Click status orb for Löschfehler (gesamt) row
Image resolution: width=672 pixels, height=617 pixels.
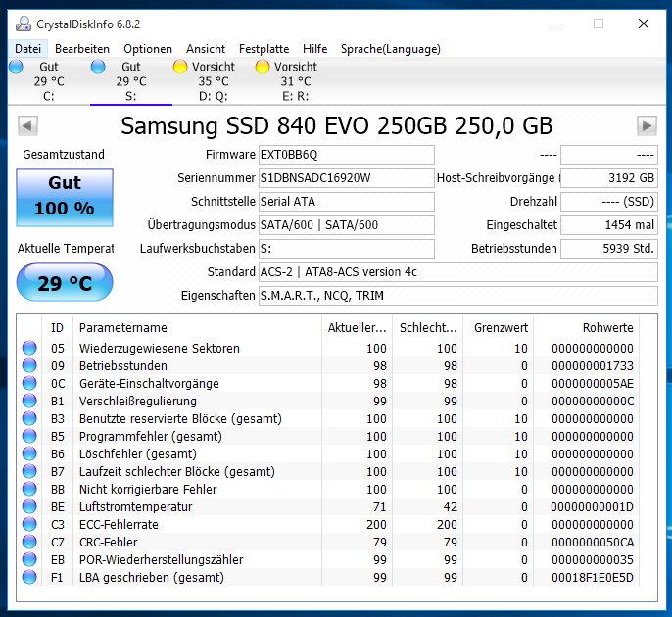click(29, 453)
